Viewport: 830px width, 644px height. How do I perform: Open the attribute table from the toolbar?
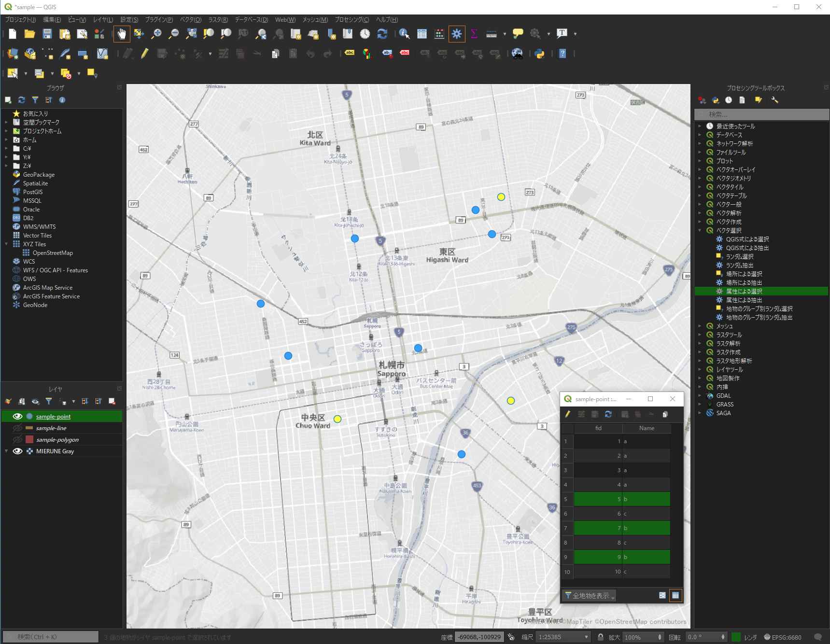pyautogui.click(x=422, y=34)
